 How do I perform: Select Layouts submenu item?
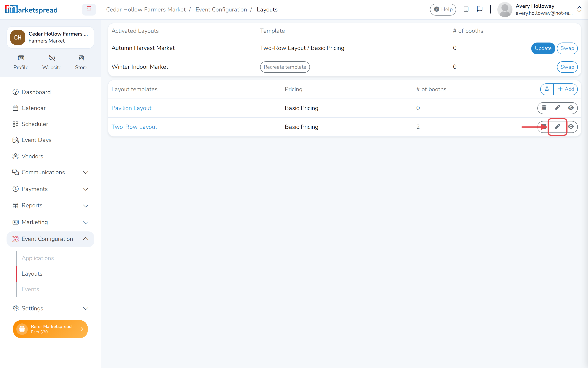32,274
